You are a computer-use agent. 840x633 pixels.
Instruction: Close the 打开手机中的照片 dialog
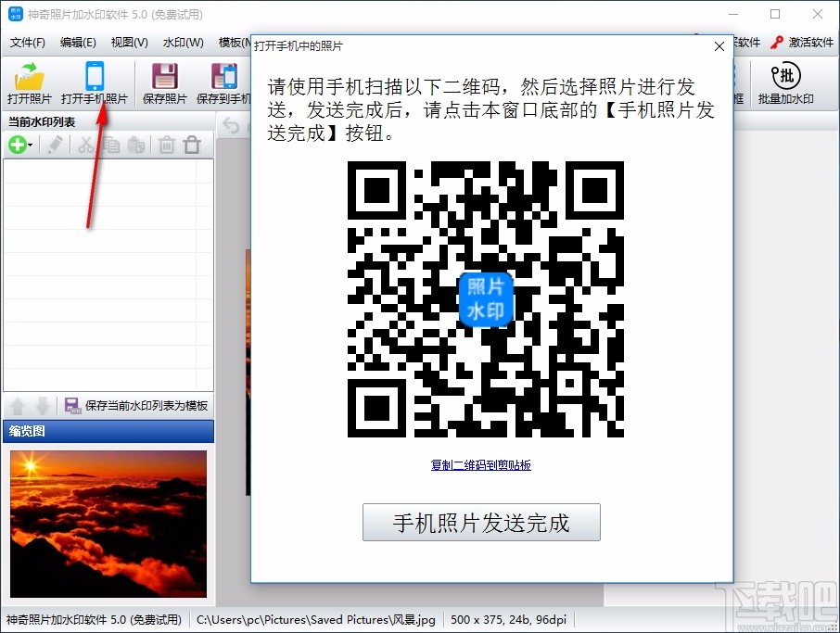coord(719,46)
